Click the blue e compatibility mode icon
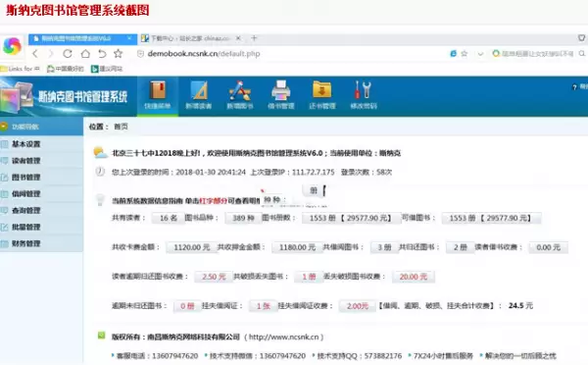 coord(454,54)
